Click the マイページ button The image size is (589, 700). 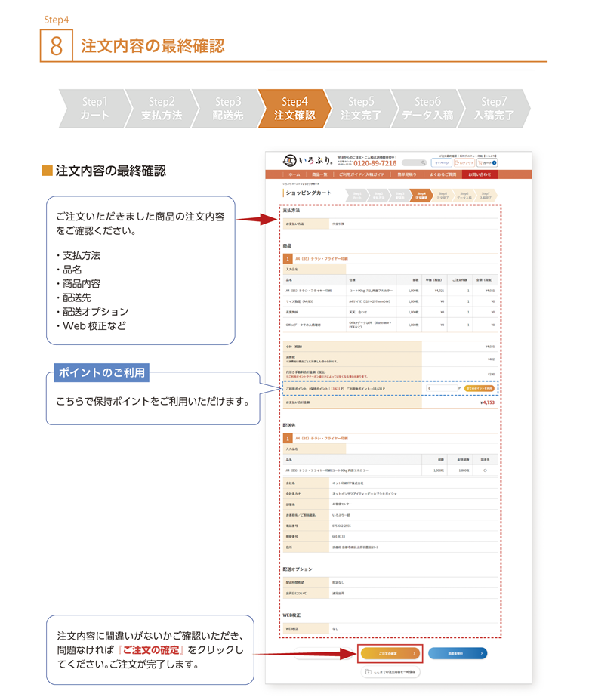pyautogui.click(x=442, y=162)
